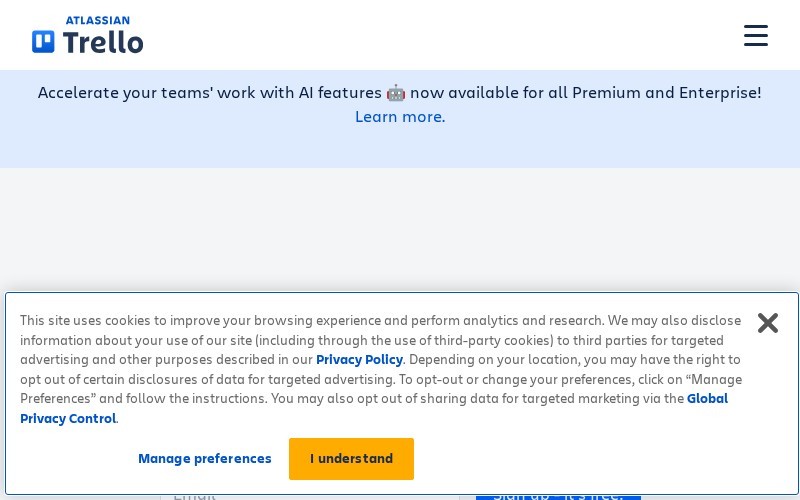Follow the Learn more link
Image resolution: width=800 pixels, height=500 pixels.
click(400, 117)
